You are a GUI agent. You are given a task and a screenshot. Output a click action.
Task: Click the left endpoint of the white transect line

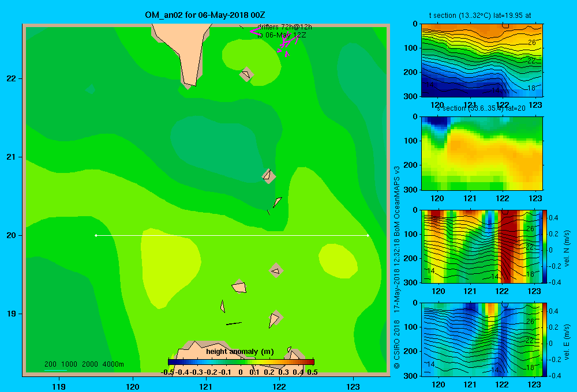pos(96,235)
